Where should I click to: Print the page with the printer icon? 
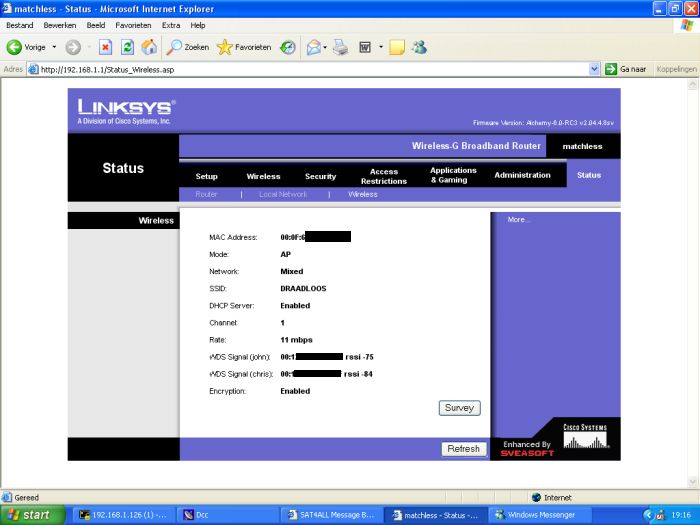click(x=341, y=47)
